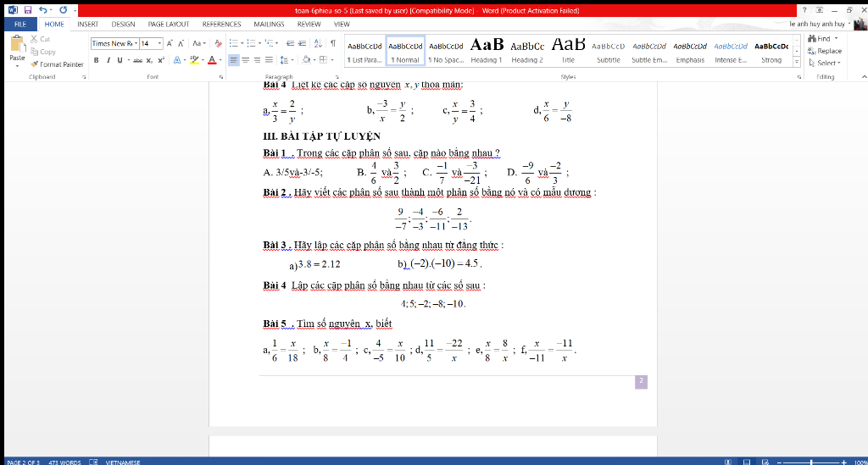Image resolution: width=868 pixels, height=465 pixels.
Task: Grow the font size
Action: pyautogui.click(x=170, y=43)
